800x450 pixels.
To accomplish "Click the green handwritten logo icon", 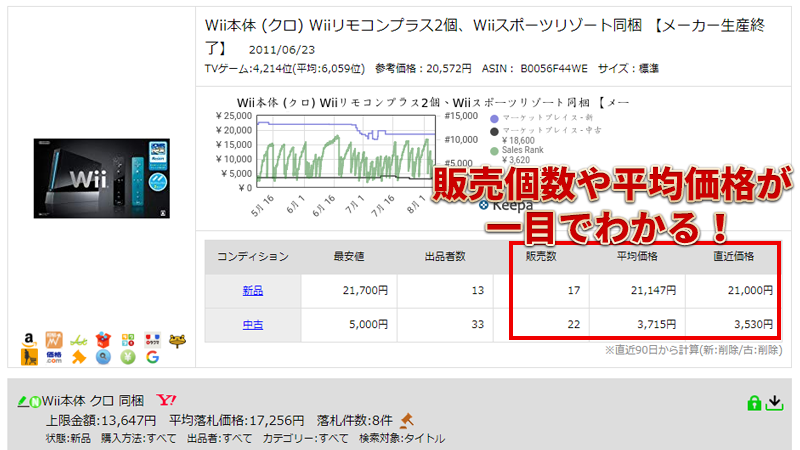I will [x=78, y=340].
